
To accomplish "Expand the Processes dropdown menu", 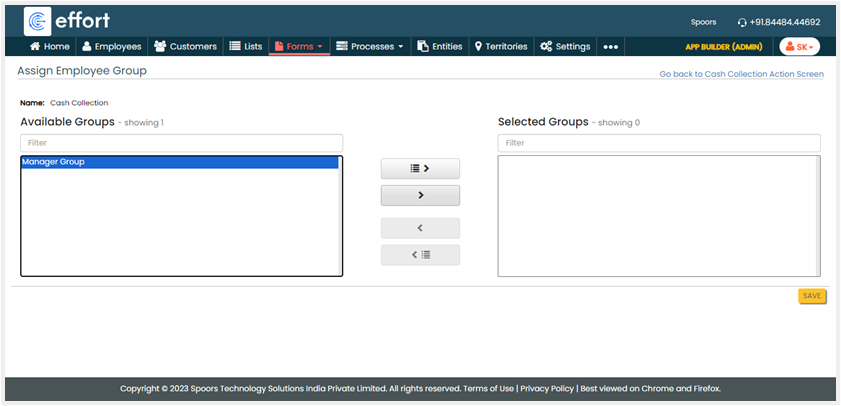I will [x=370, y=46].
